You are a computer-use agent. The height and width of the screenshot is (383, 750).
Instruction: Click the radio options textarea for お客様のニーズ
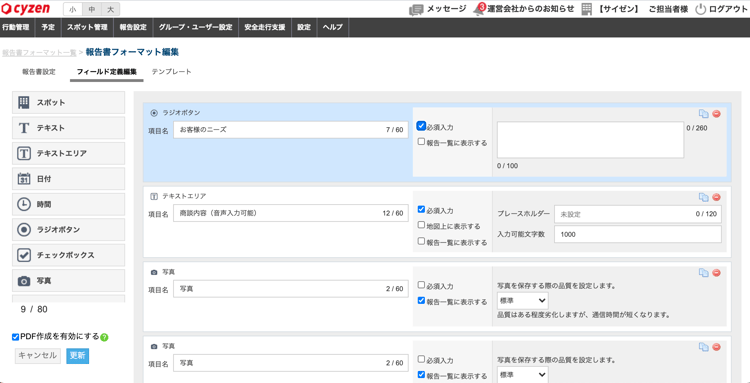coord(591,140)
